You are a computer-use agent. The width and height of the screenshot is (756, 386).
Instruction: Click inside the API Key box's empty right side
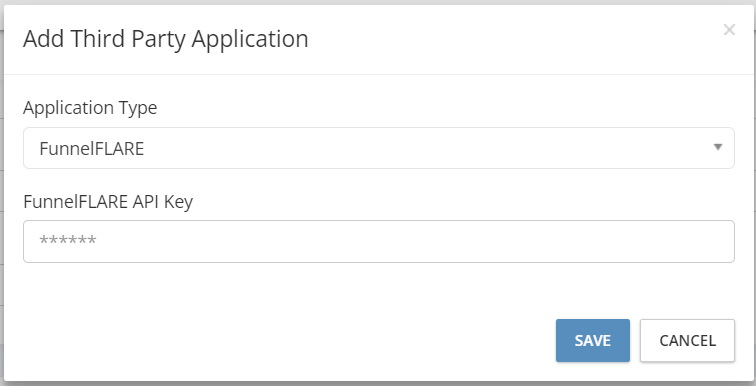click(530, 241)
